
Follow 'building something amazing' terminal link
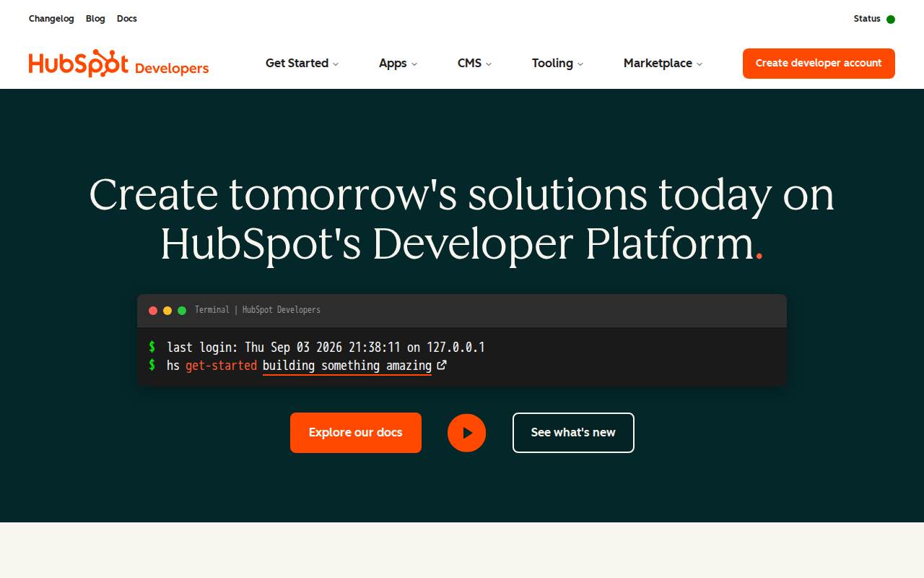pyautogui.click(x=347, y=366)
